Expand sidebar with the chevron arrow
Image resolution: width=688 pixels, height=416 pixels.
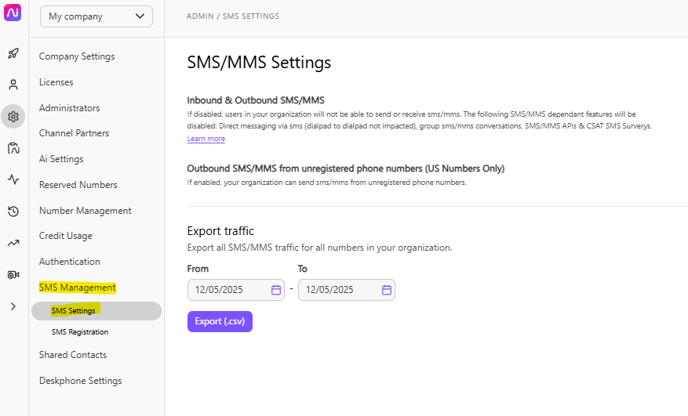tap(13, 306)
